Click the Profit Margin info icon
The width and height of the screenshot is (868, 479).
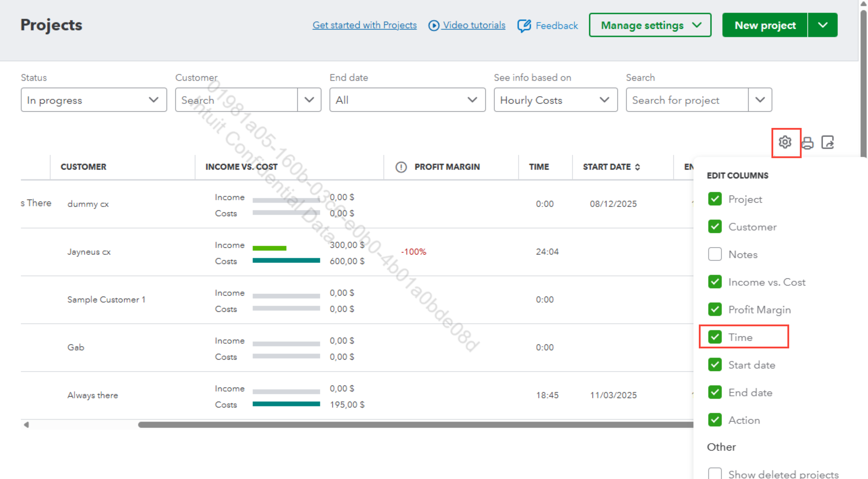(x=401, y=167)
